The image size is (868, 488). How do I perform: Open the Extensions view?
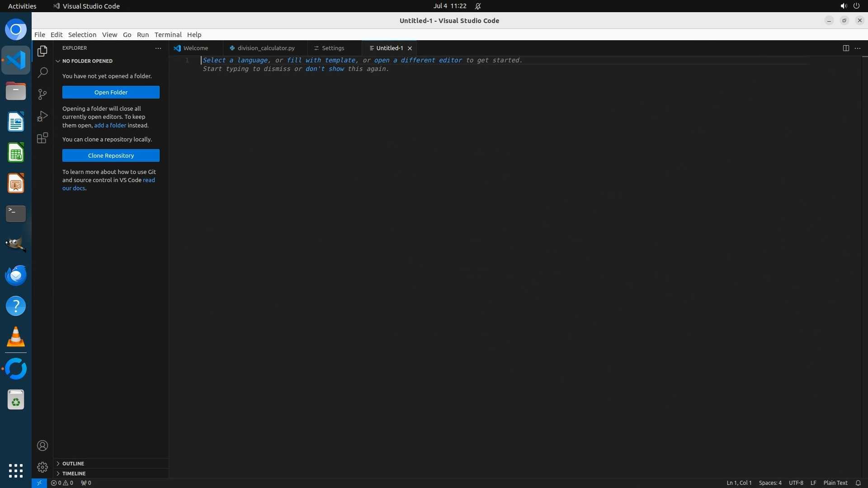click(x=42, y=138)
